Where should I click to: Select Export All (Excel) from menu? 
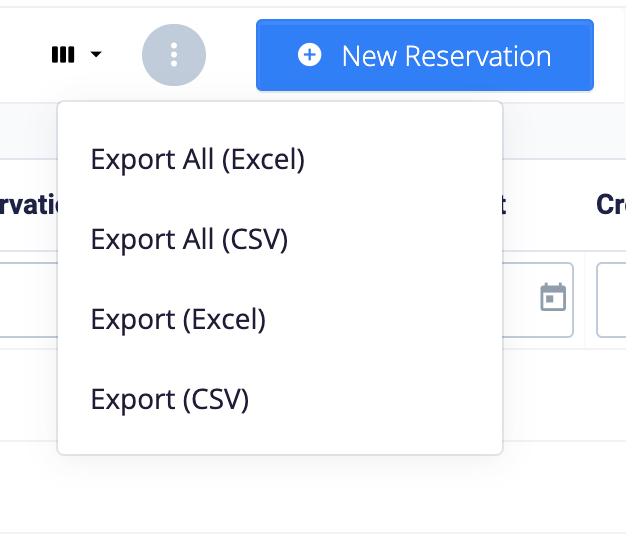[197, 159]
